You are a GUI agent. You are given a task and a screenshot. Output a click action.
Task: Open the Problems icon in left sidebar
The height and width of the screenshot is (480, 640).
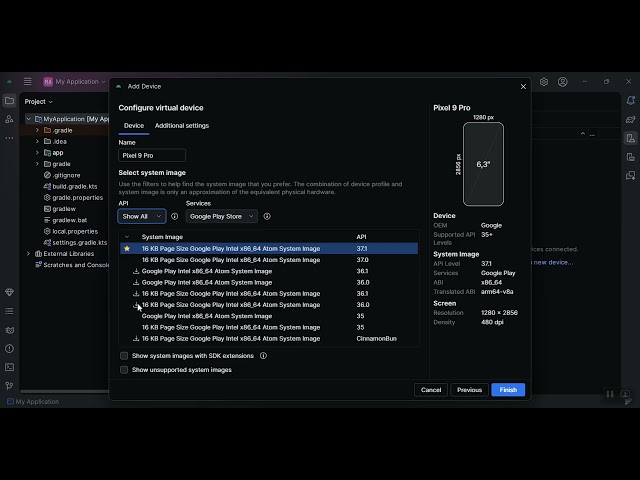[9, 349]
